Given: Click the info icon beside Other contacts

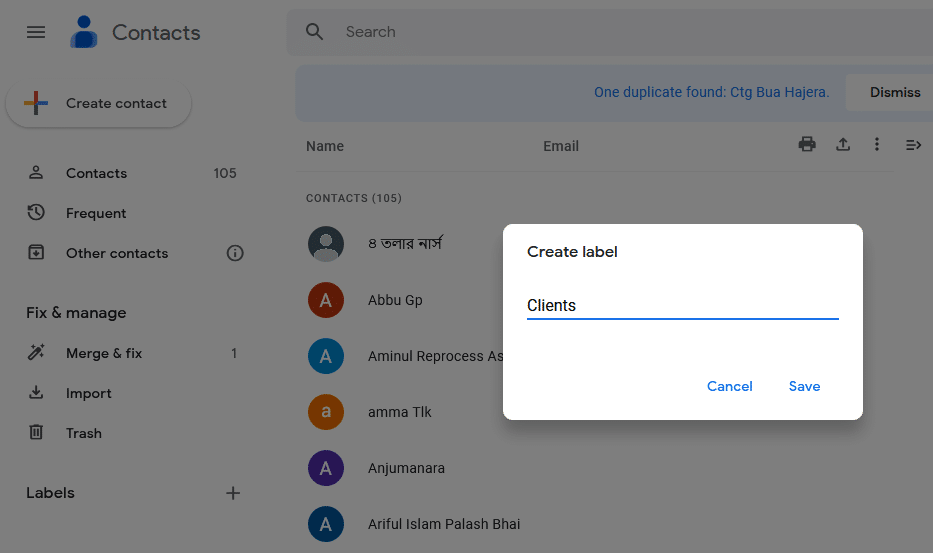Looking at the screenshot, I should pyautogui.click(x=235, y=253).
